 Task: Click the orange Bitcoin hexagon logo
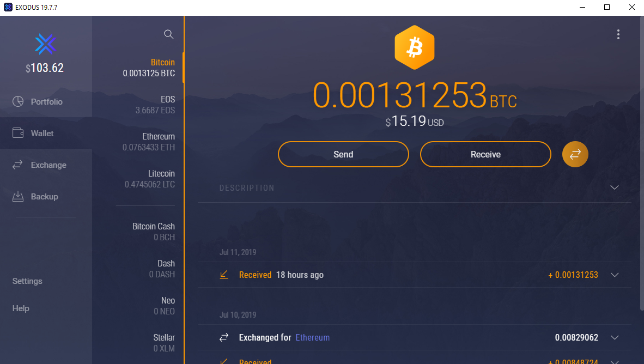415,47
